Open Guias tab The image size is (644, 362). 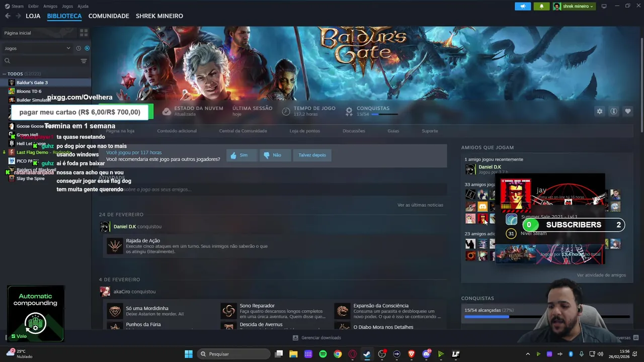393,131
